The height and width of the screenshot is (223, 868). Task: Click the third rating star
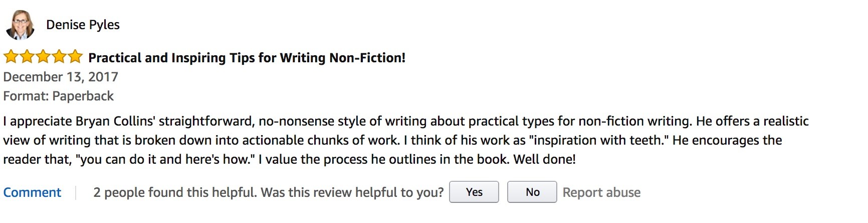[43, 57]
